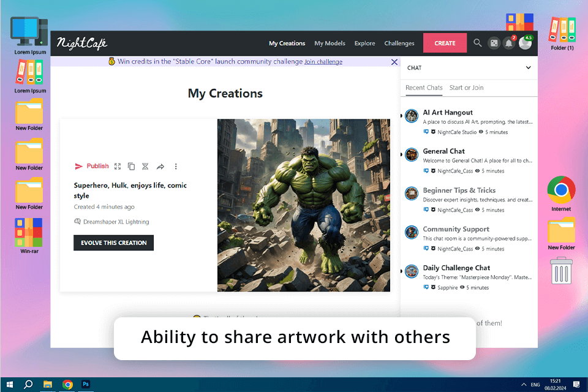The image size is (588, 392).
Task: Switch to Start or Join tab
Action: pos(466,88)
